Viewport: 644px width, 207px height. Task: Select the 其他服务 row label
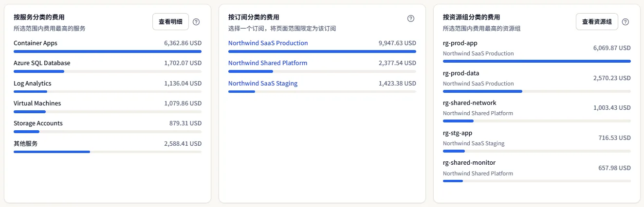[26, 144]
